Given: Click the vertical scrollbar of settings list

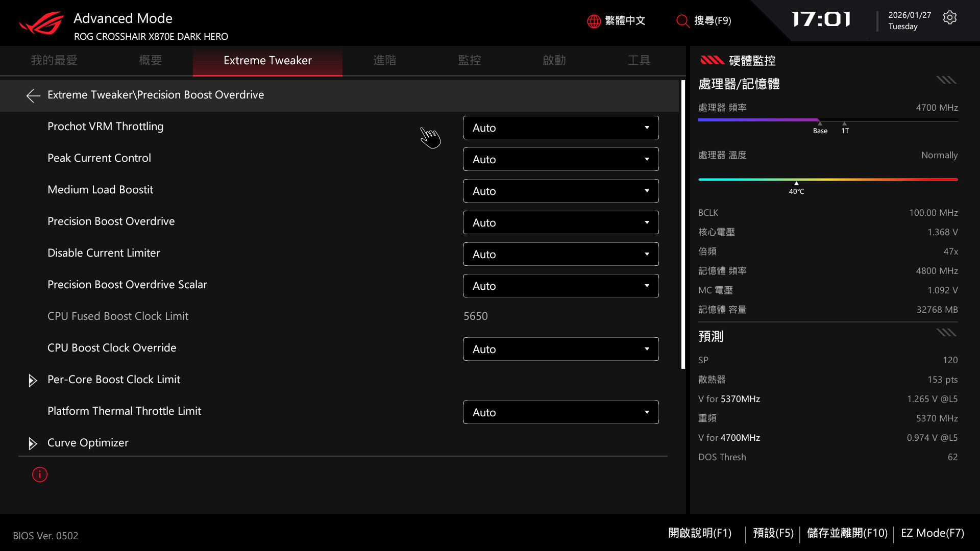Looking at the screenshot, I should coord(683,224).
